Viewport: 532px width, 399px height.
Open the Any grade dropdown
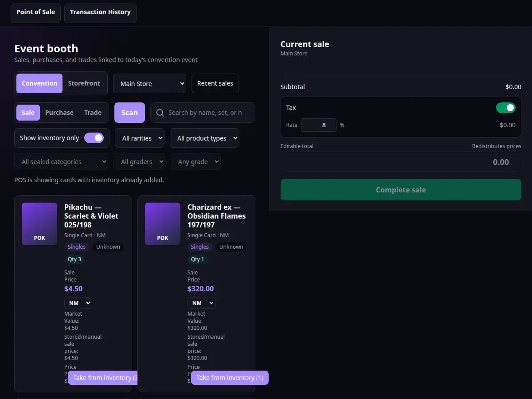(x=196, y=162)
